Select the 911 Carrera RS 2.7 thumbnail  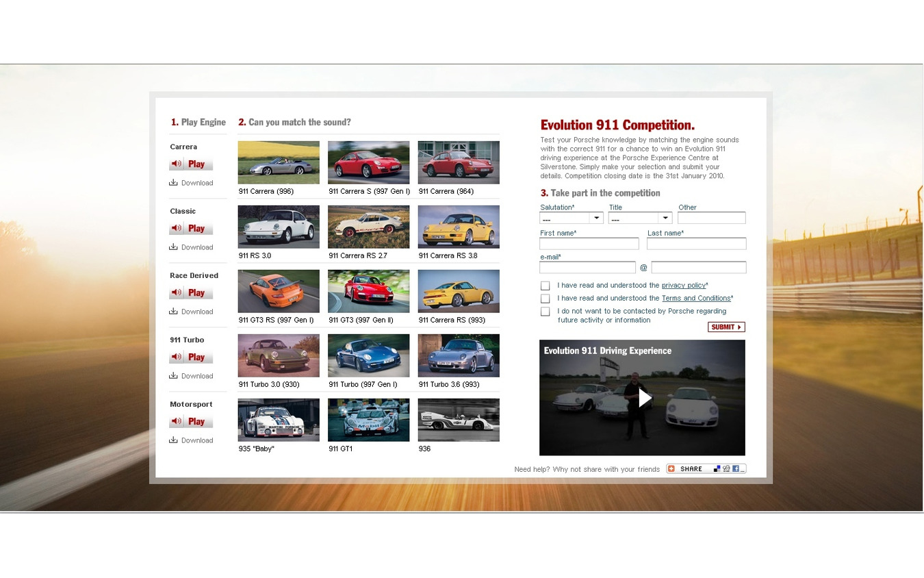(369, 227)
